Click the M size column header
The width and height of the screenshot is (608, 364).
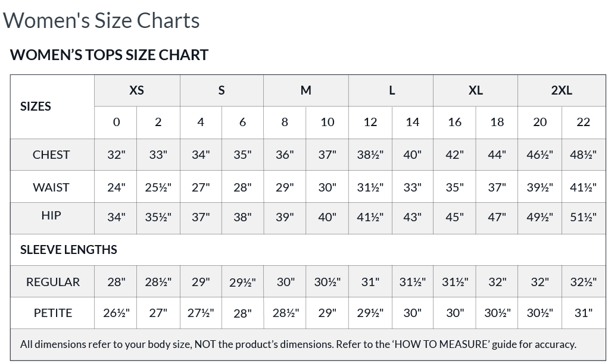pyautogui.click(x=305, y=90)
